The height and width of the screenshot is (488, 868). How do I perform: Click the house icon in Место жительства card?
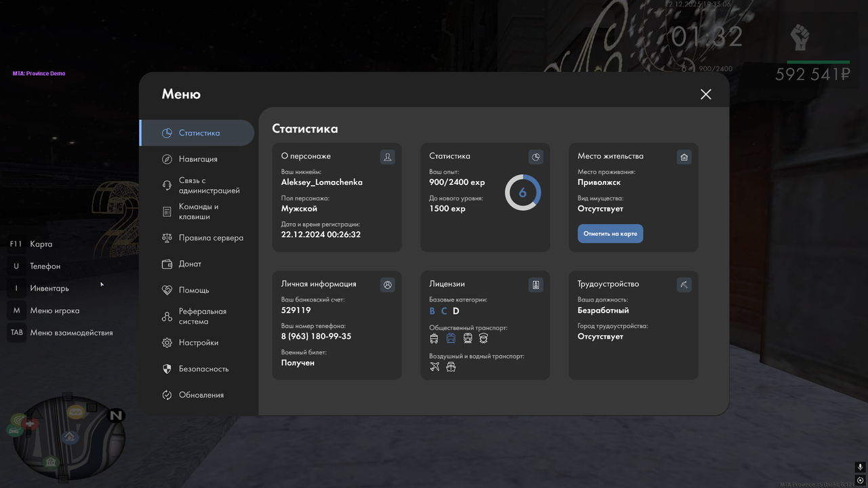tap(684, 157)
